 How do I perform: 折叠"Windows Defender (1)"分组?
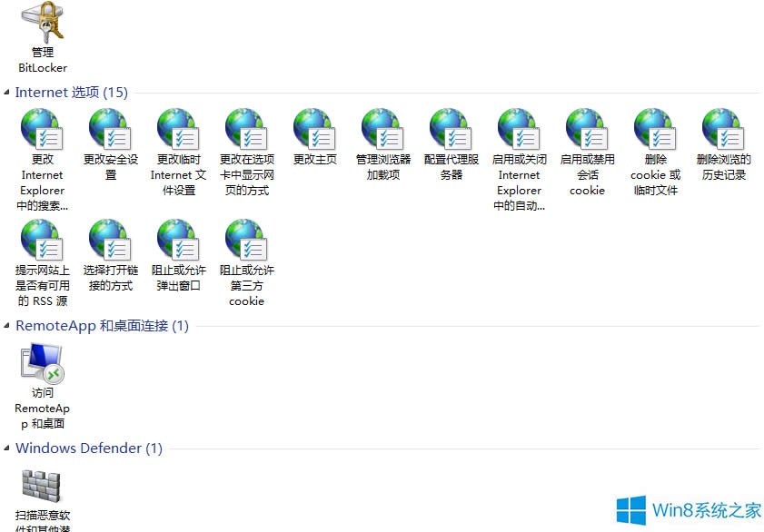pyautogui.click(x=88, y=448)
